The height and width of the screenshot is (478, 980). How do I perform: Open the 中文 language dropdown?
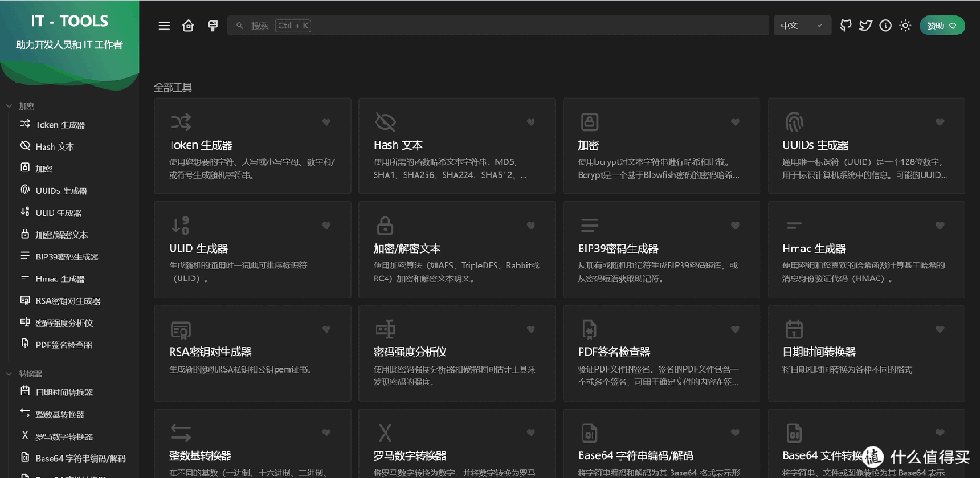point(802,25)
